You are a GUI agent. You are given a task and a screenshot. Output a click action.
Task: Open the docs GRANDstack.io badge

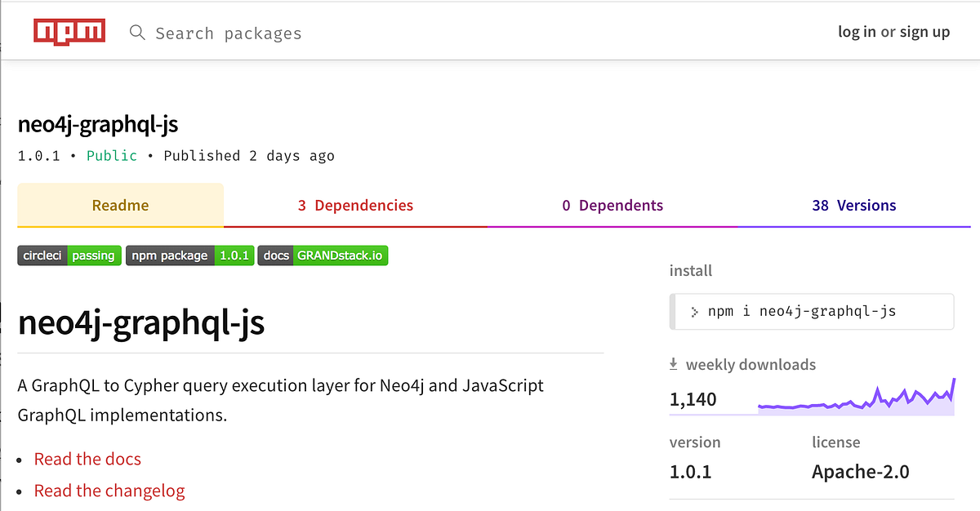click(x=323, y=255)
